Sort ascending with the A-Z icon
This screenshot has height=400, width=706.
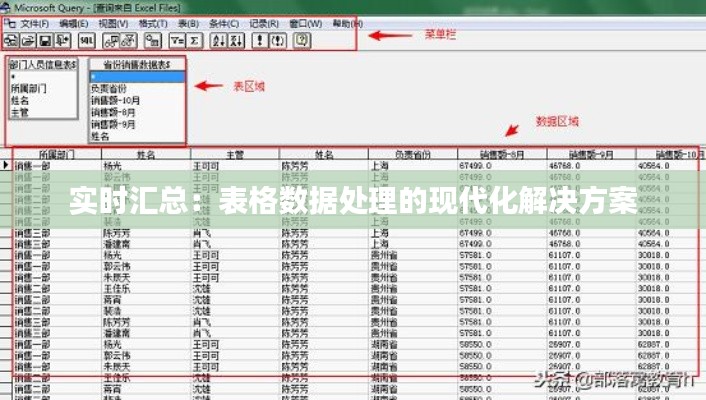(219, 41)
